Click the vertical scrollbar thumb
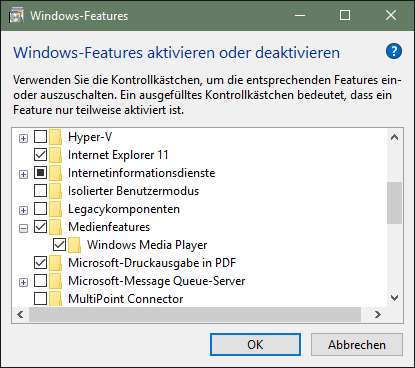The image size is (415, 368). click(394, 203)
